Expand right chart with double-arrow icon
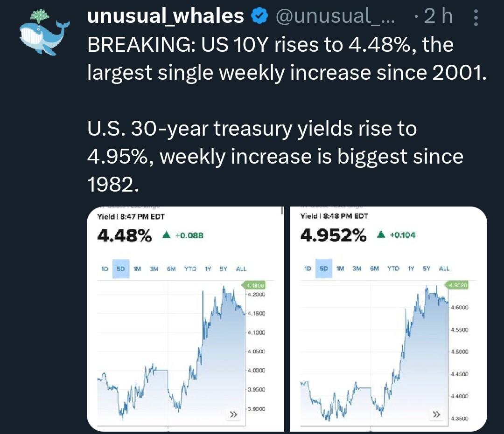Image resolution: width=504 pixels, height=434 pixels. click(x=436, y=414)
